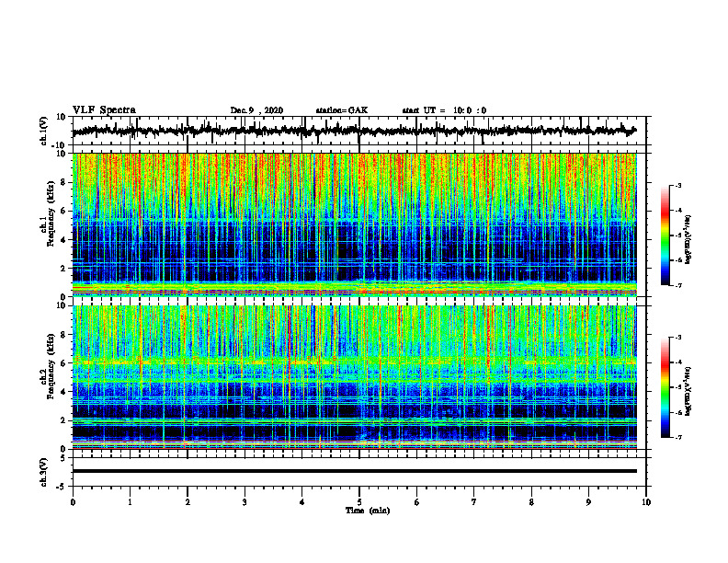
Task: Click the ch.2 colorbar log(PSD) unit label
Action: pos(688,391)
